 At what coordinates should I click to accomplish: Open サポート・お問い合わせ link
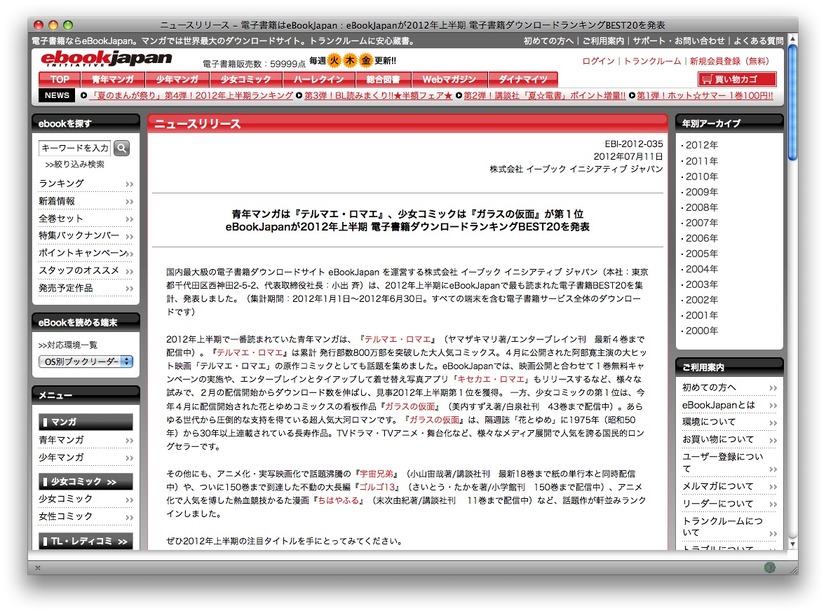click(678, 41)
